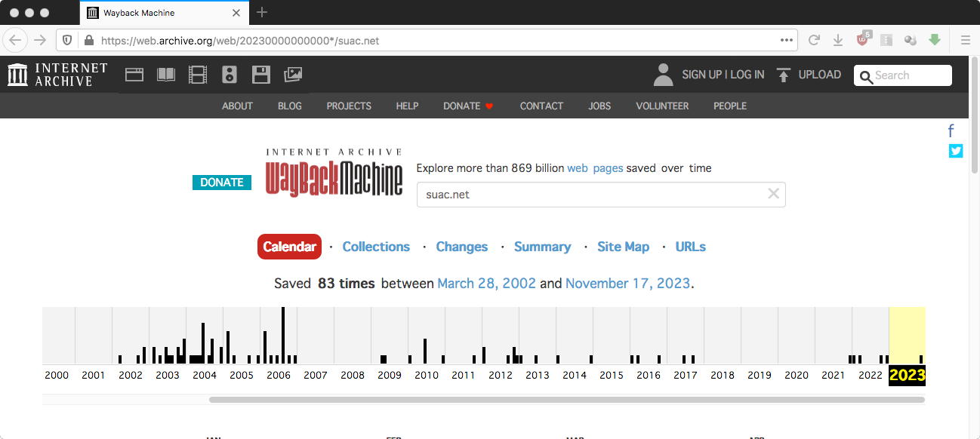Share page on Facebook

point(951,131)
